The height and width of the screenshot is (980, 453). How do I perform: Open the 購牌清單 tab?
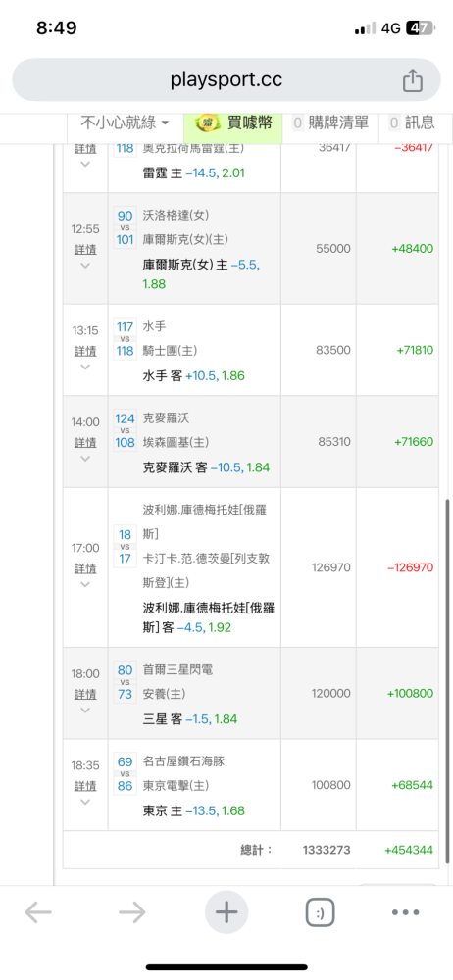[331, 122]
